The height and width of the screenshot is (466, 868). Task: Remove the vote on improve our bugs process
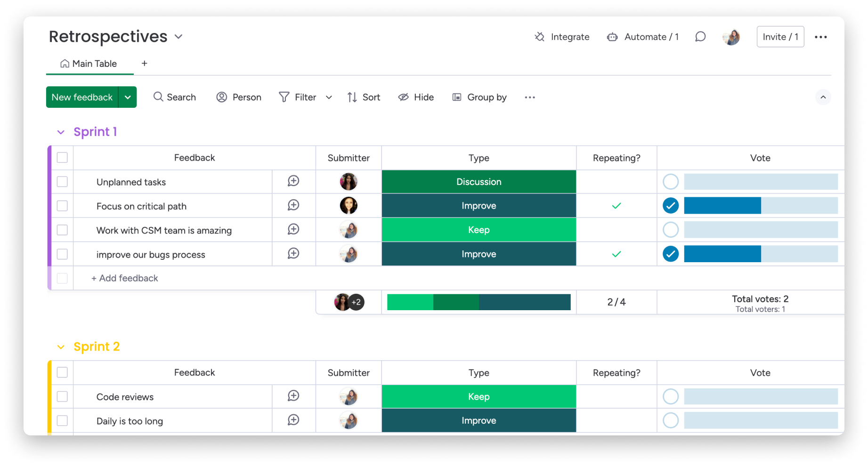pyautogui.click(x=671, y=254)
